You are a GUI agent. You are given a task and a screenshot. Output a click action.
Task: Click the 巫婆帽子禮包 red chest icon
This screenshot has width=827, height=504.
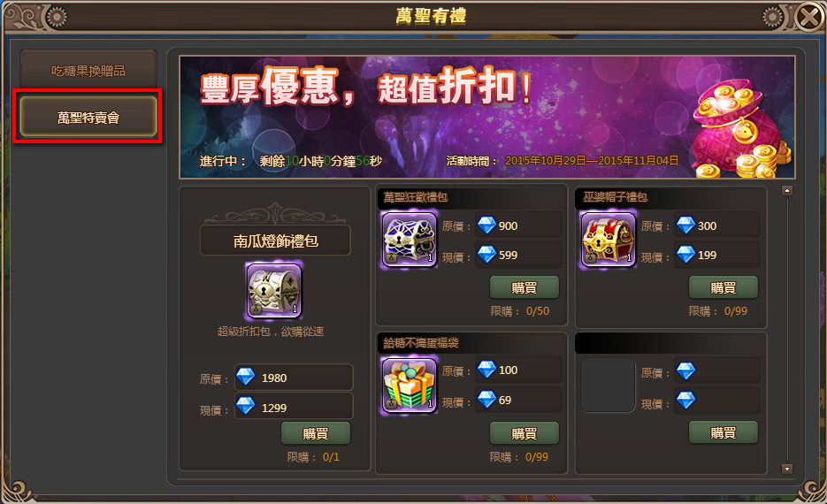click(x=609, y=240)
